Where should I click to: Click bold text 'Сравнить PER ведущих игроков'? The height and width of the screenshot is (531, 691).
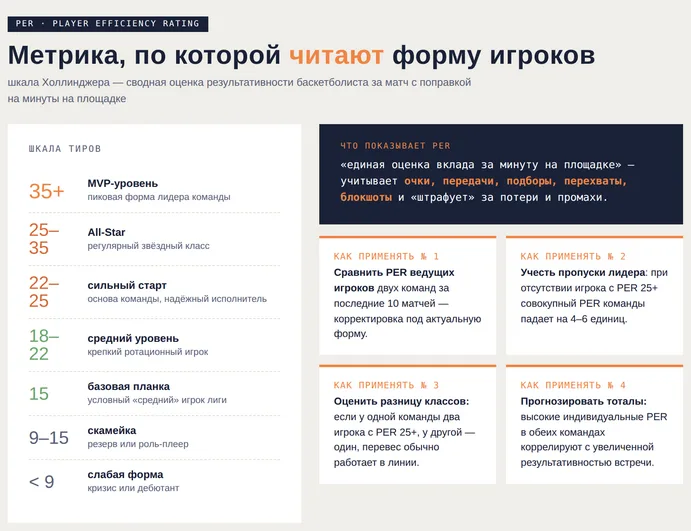[394, 280]
